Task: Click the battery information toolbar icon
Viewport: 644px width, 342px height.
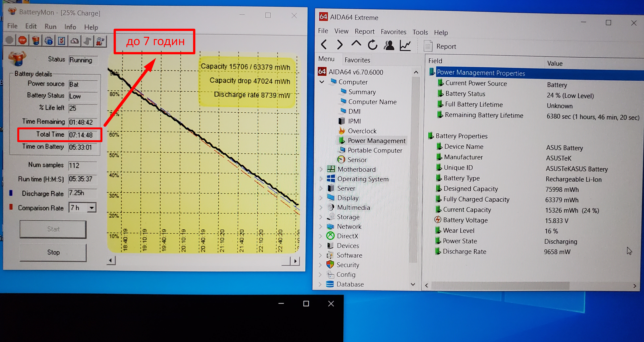Action: tap(36, 41)
